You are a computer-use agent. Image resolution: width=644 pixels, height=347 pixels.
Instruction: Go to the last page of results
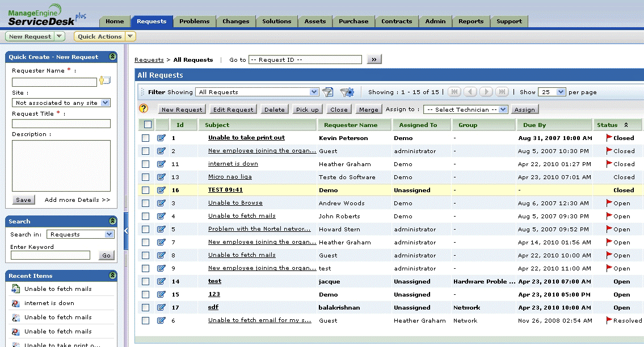click(x=502, y=92)
